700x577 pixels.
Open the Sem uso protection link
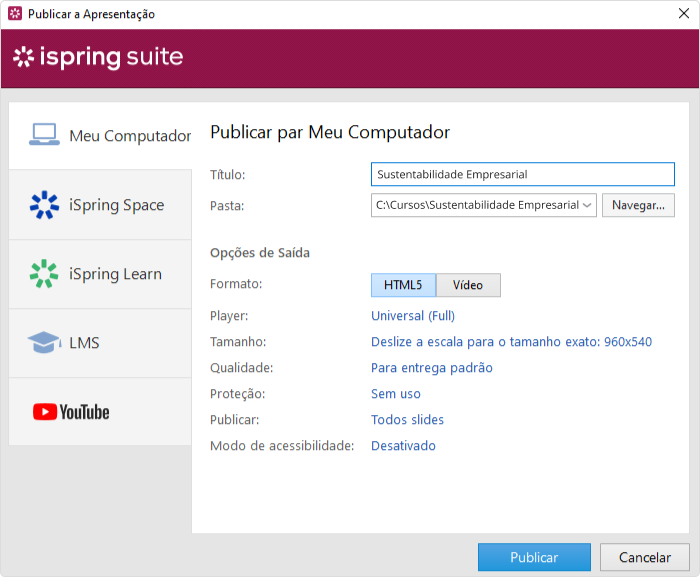[396, 394]
